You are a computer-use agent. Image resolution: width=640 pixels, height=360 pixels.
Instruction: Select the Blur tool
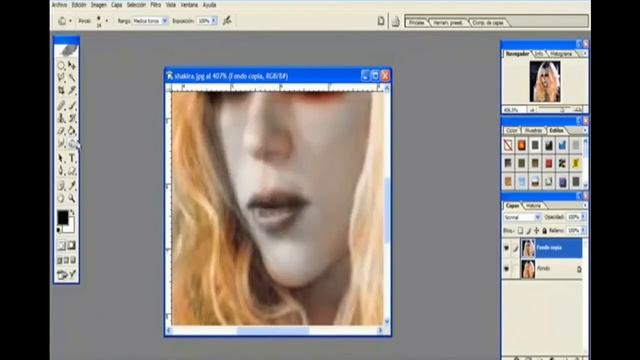pos(61,143)
